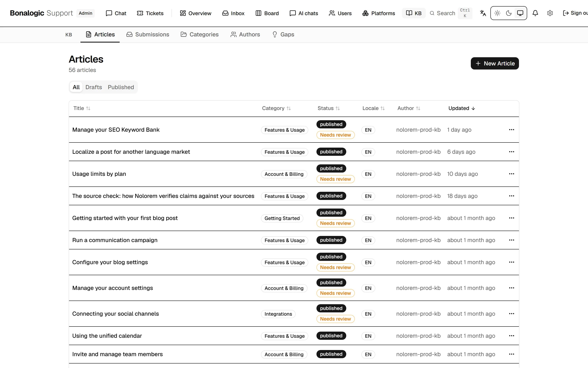
Task: Switch to Submissions tab
Action: coord(148,35)
